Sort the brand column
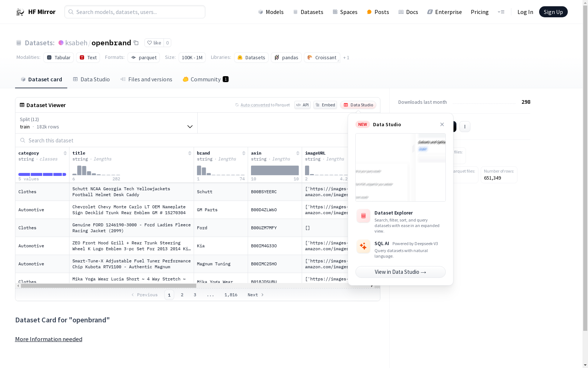Viewport: 588px width, 368px height. tap(244, 153)
